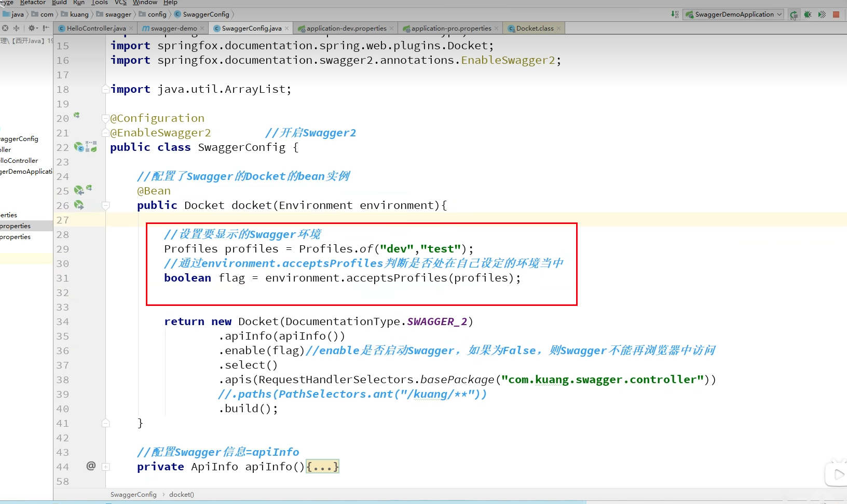Click the fold end marker on line 41
Image resolution: width=847 pixels, height=504 pixels.
106,423
